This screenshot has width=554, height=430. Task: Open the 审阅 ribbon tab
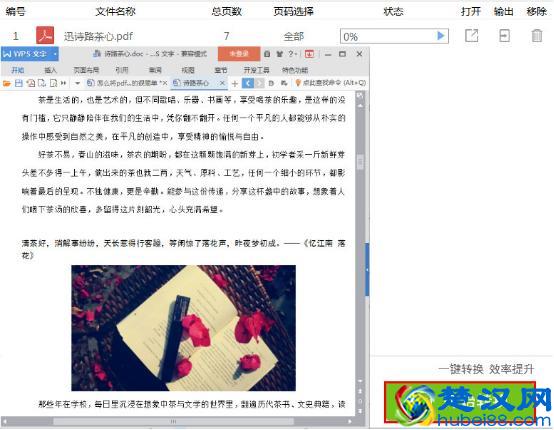point(155,70)
